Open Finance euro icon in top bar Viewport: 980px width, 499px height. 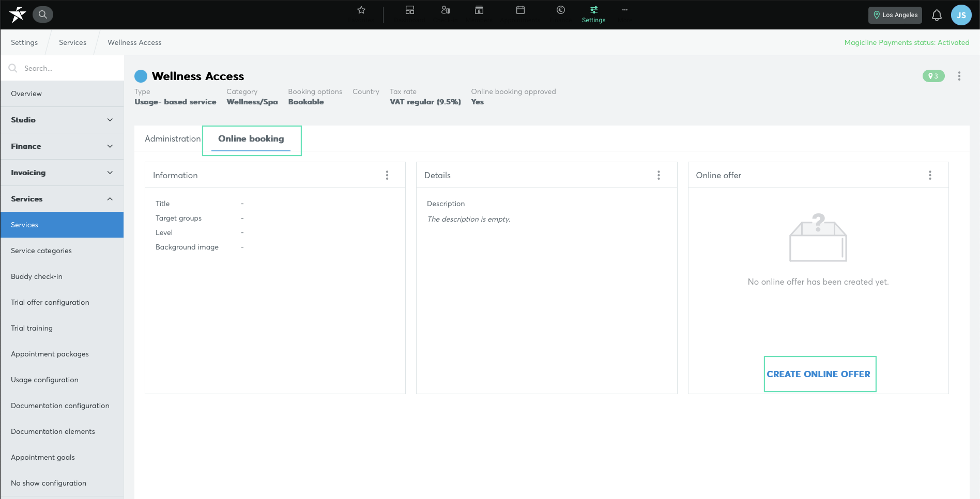(561, 10)
